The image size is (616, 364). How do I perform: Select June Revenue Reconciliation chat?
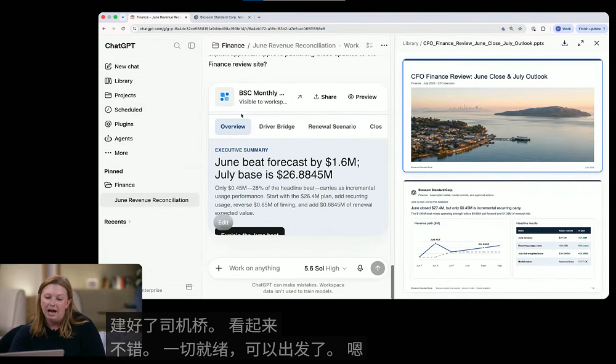click(150, 200)
